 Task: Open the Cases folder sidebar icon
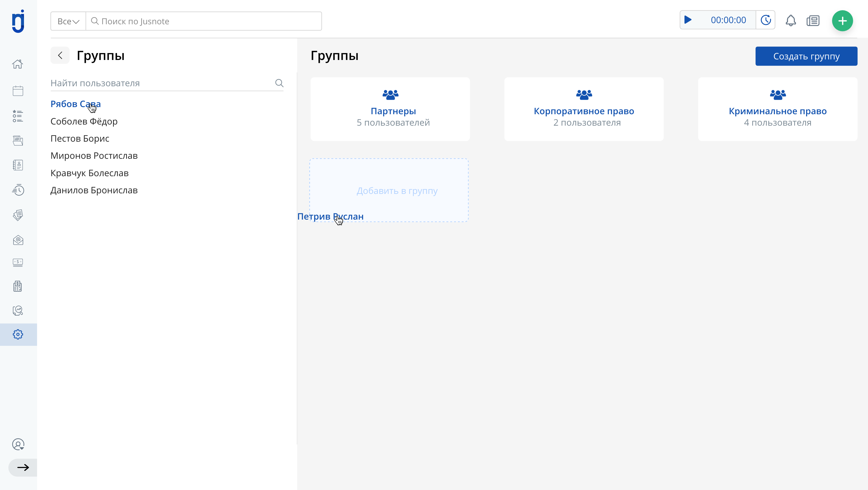18,140
